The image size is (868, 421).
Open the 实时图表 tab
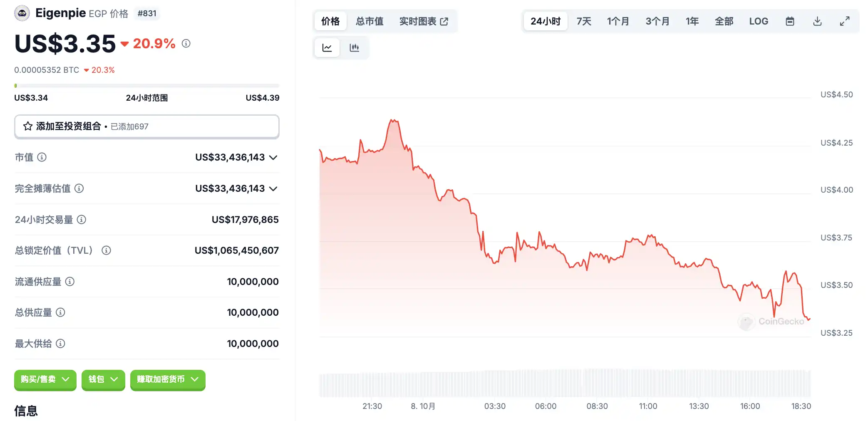click(424, 21)
